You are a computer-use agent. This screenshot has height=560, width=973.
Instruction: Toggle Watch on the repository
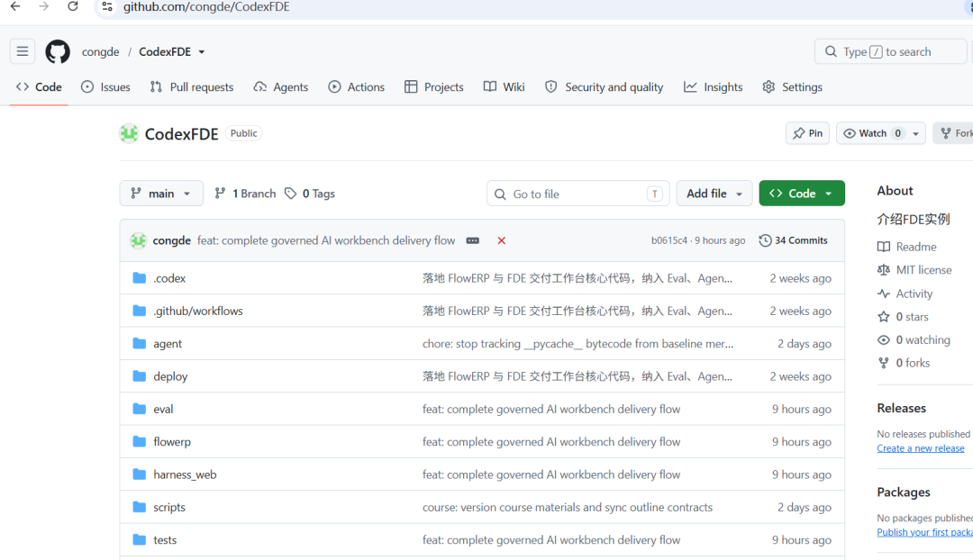click(x=872, y=133)
